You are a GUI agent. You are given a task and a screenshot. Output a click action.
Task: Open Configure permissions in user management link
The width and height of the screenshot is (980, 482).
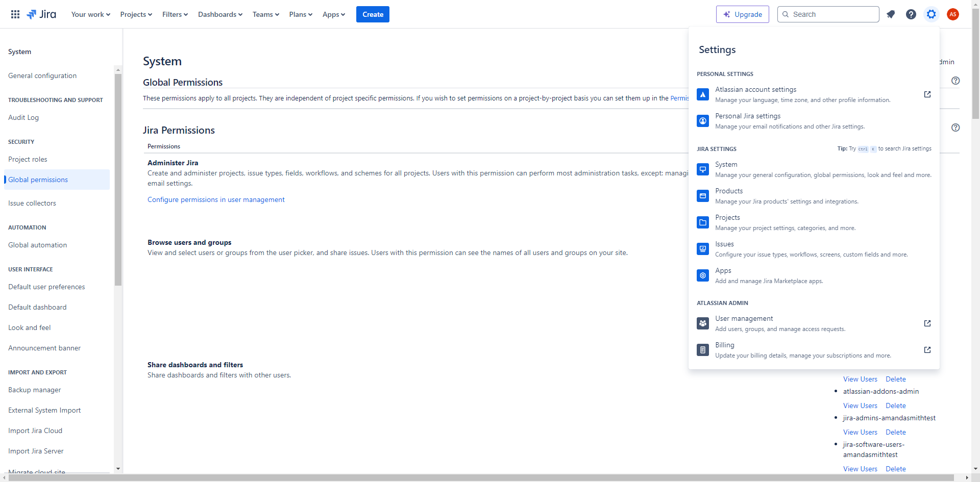click(216, 199)
